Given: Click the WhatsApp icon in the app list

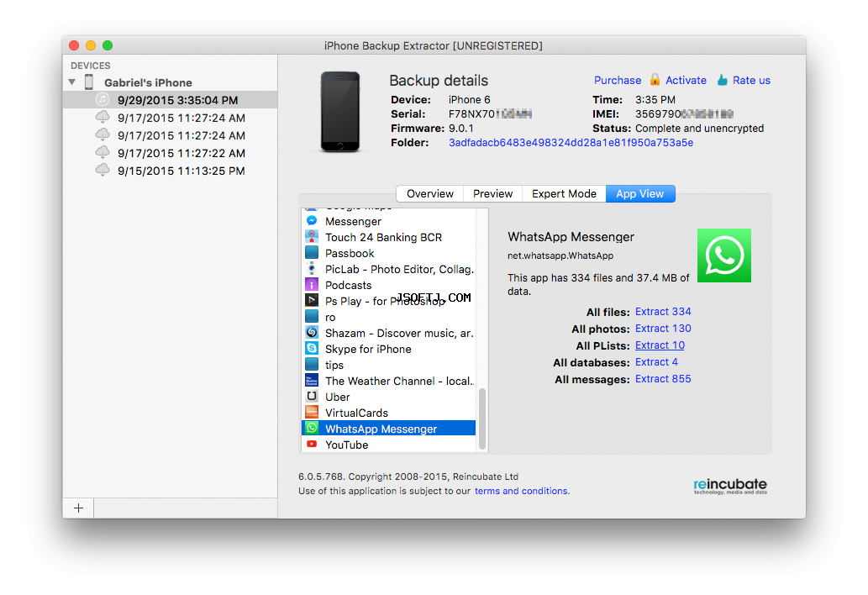Looking at the screenshot, I should pos(312,429).
